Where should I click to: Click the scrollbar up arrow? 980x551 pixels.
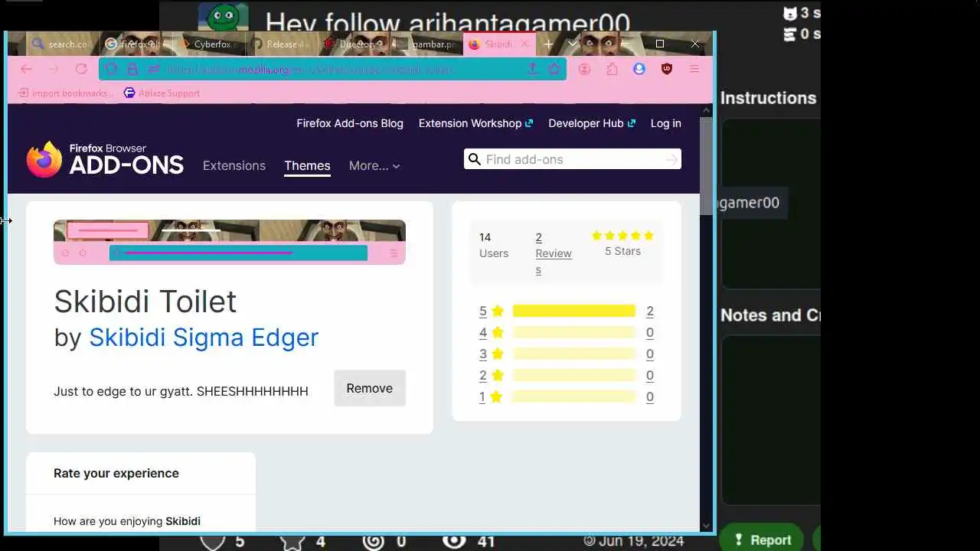706,110
